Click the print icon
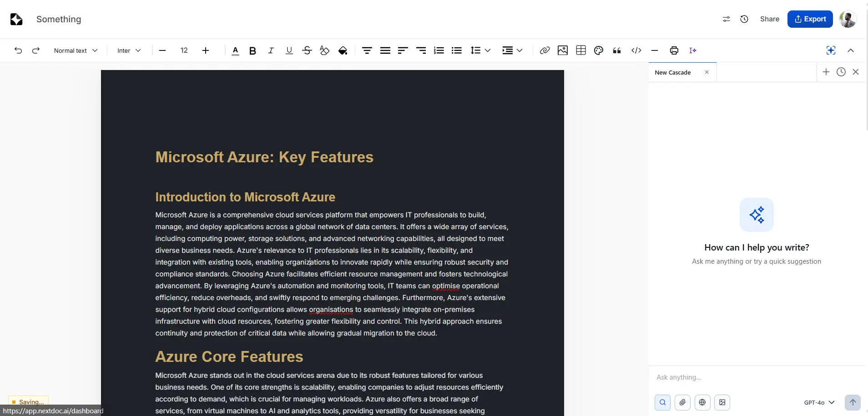The width and height of the screenshot is (868, 416). pos(674,50)
